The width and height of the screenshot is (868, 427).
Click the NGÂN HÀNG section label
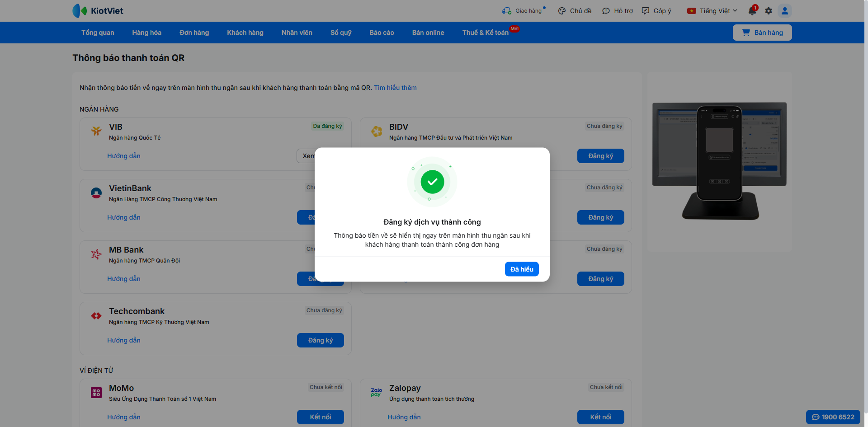tap(99, 109)
